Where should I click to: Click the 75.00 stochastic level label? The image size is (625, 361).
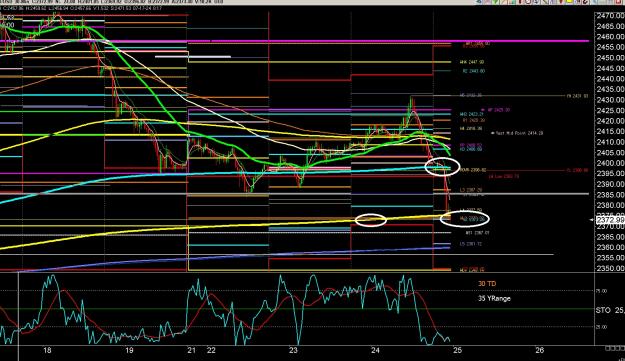coord(601,291)
